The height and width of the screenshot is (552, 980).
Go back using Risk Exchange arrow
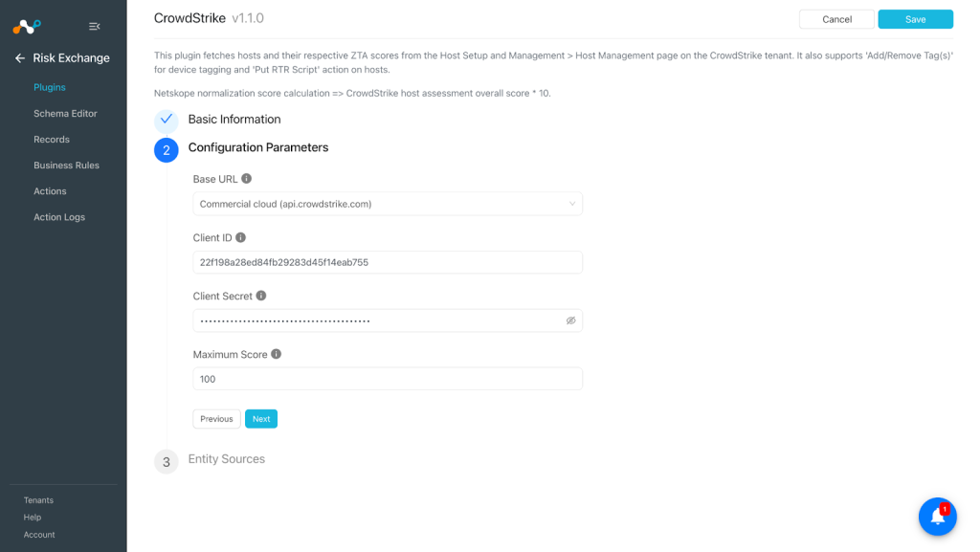tap(20, 58)
